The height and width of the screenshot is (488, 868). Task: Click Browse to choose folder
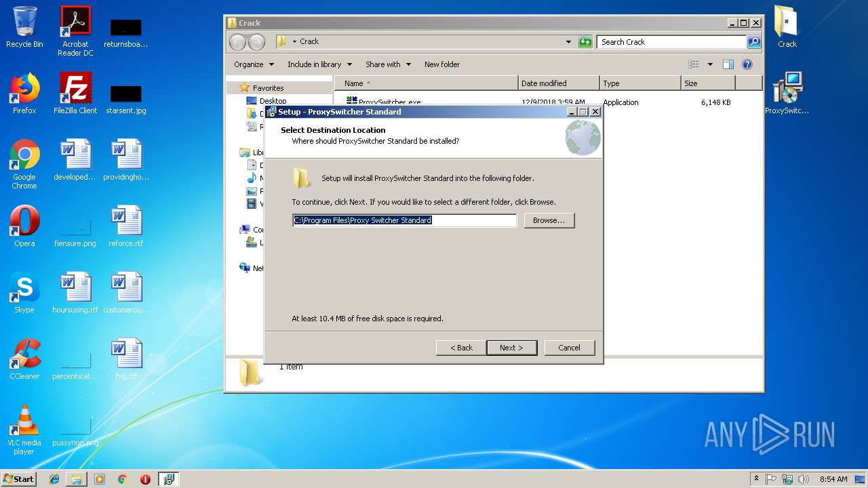click(549, 220)
